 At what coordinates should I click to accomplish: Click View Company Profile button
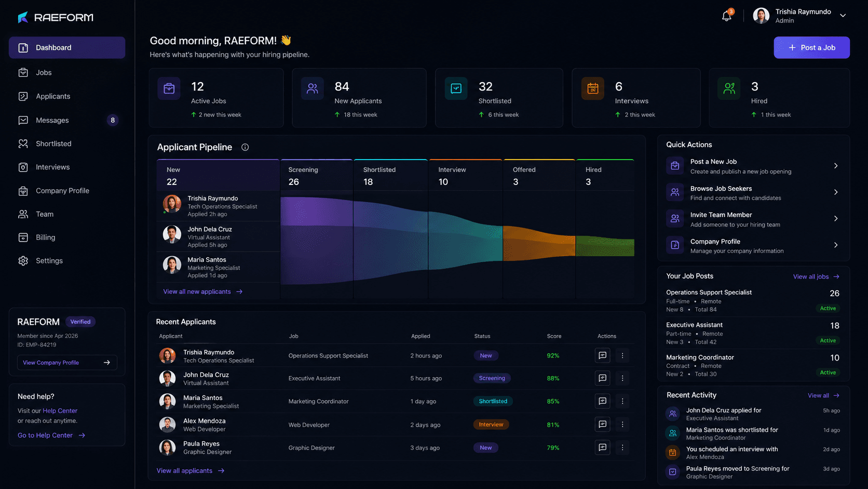pyautogui.click(x=67, y=362)
